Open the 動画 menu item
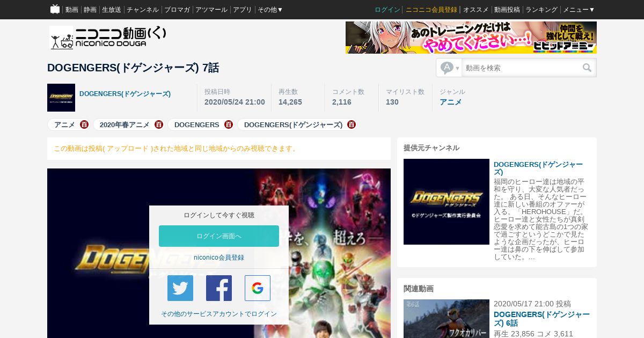The width and height of the screenshot is (644, 338). pos(72,10)
